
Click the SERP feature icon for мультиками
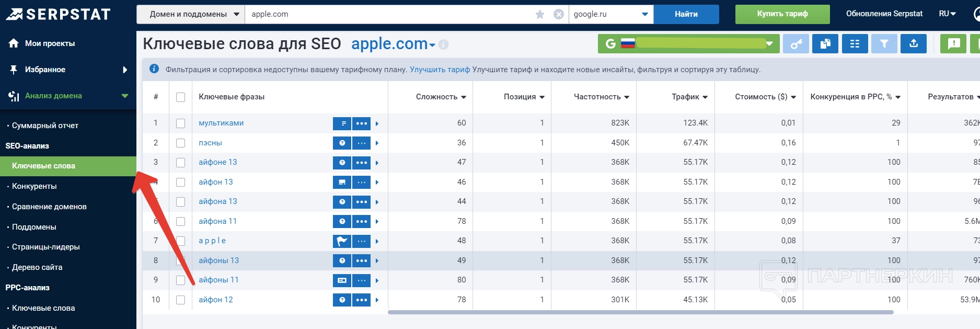(342, 123)
